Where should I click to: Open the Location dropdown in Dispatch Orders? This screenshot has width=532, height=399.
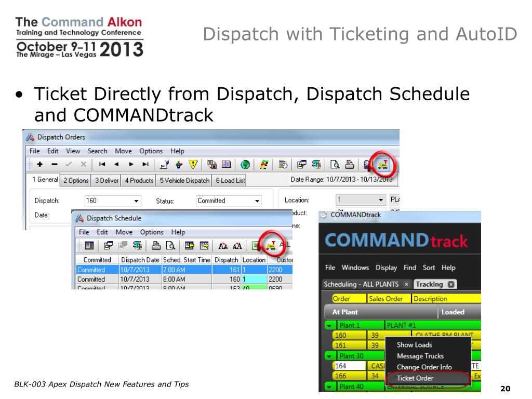(x=381, y=200)
